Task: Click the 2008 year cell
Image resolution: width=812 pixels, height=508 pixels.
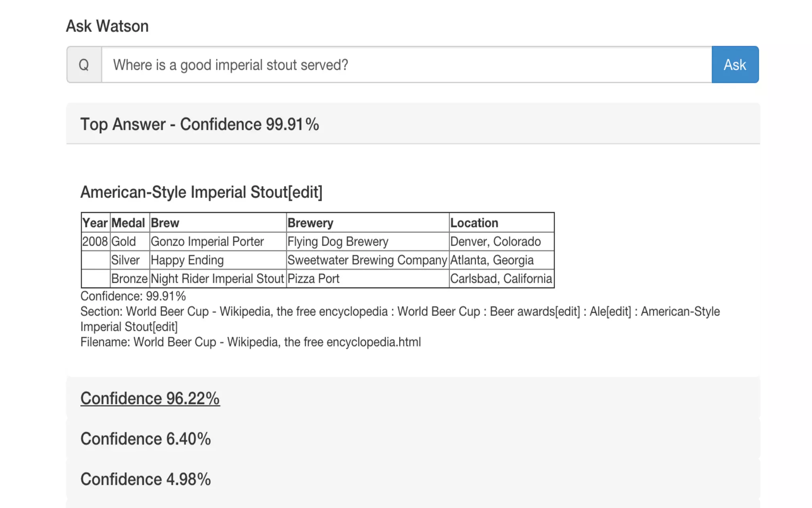Action: (95, 241)
